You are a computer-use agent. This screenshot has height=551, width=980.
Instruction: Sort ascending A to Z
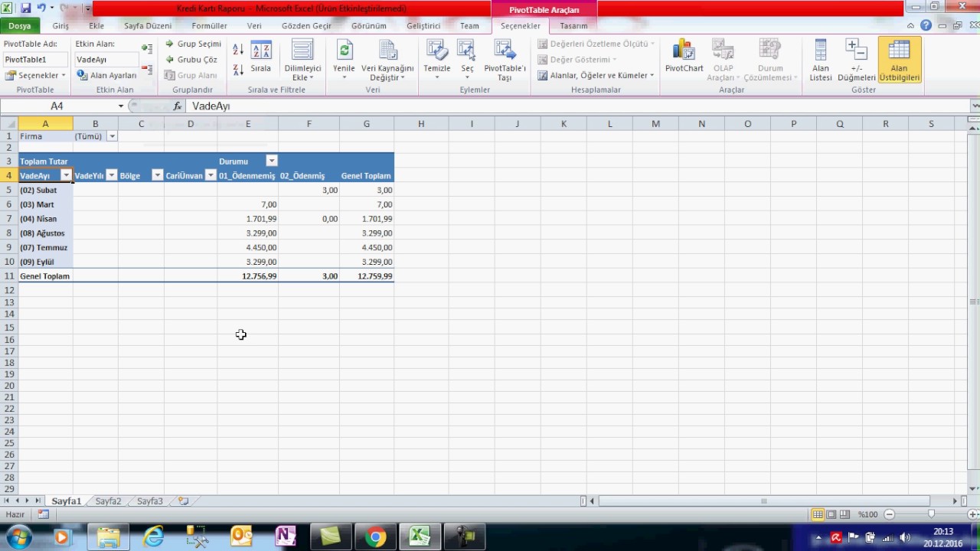(238, 50)
